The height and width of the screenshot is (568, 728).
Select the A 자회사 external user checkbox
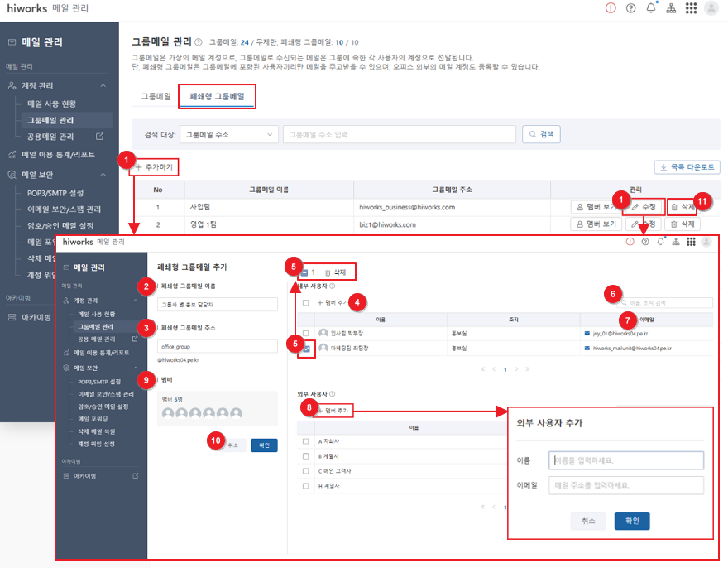[x=306, y=442]
